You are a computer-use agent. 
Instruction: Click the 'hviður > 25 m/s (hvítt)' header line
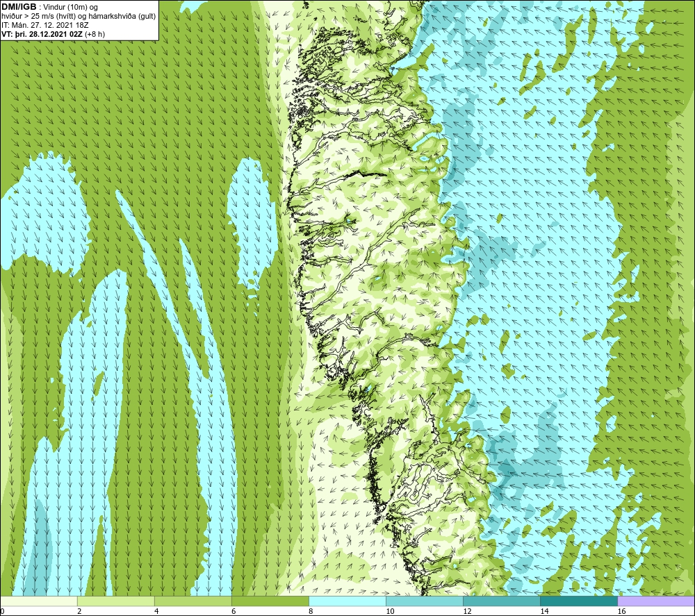click(79, 17)
